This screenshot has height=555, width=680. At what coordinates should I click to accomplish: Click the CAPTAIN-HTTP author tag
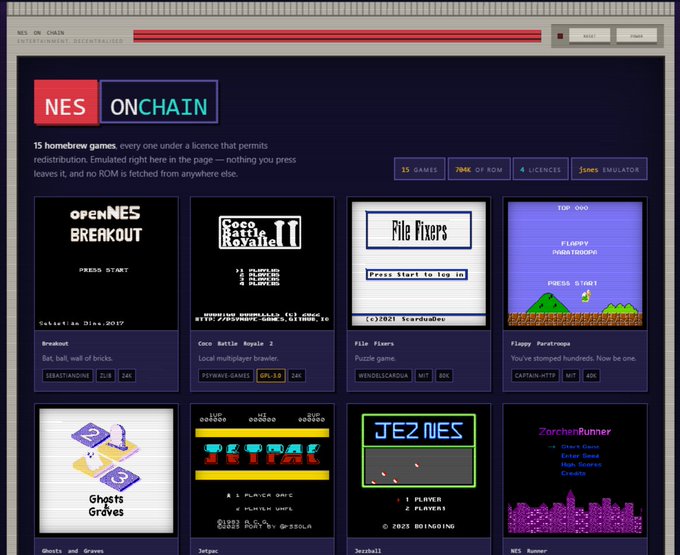[x=535, y=375]
